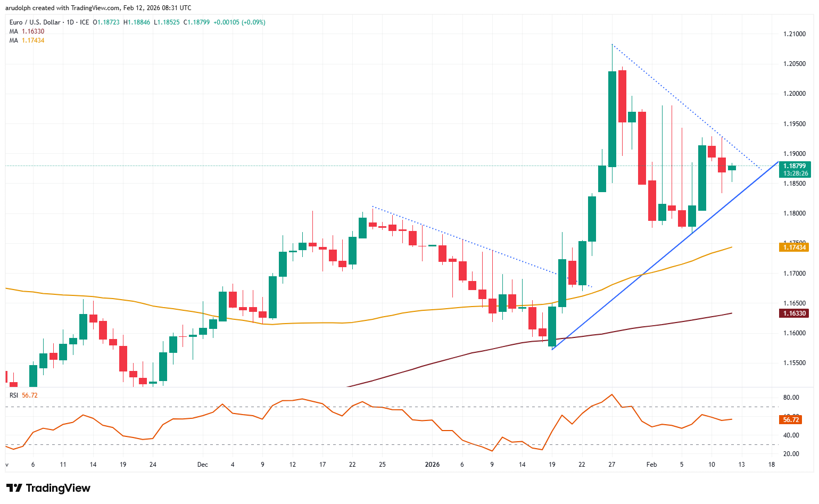Click the green current price tag 1.18799
The height and width of the screenshot is (504, 819).
point(795,166)
